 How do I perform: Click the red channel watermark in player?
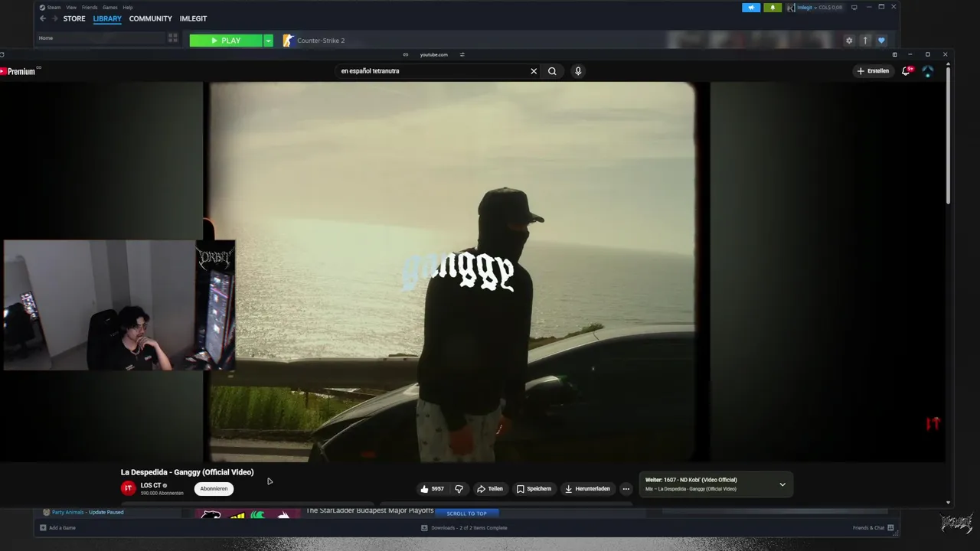point(933,423)
